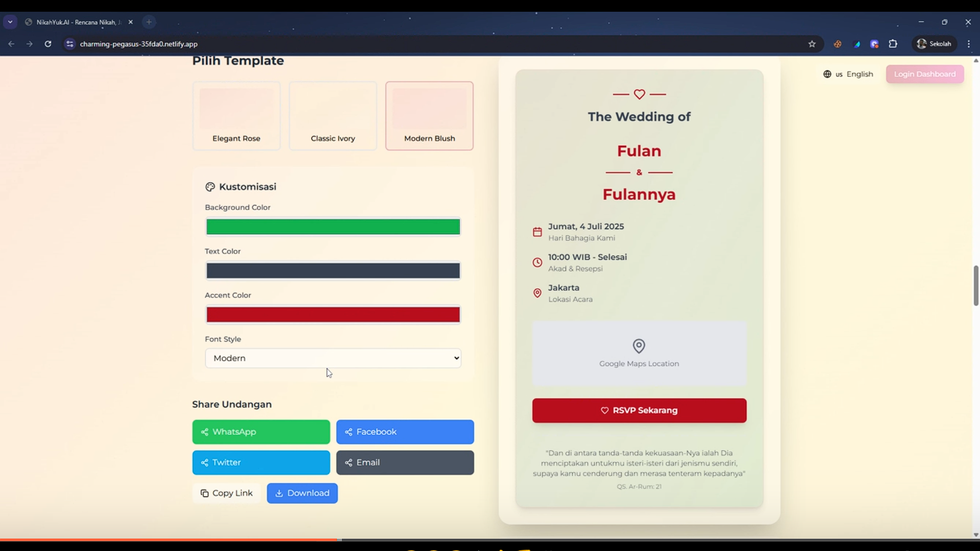
Task: Select the Elegant Rose template
Action: [x=236, y=116]
